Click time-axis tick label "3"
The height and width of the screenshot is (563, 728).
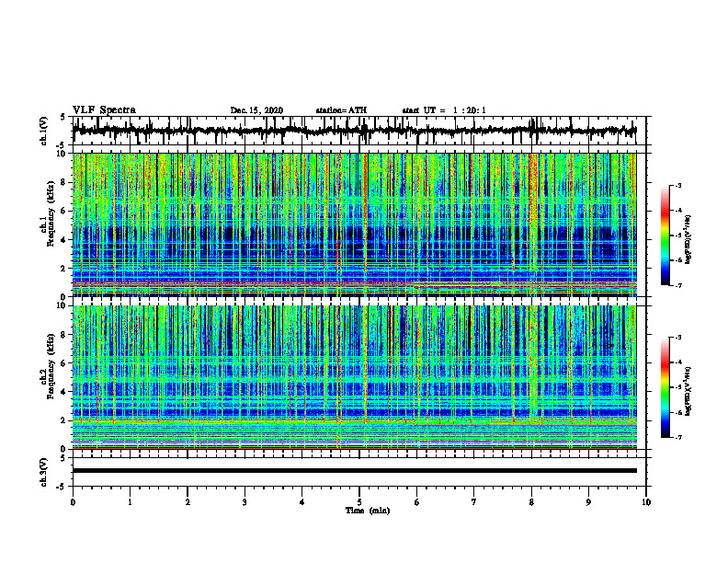tap(245, 502)
